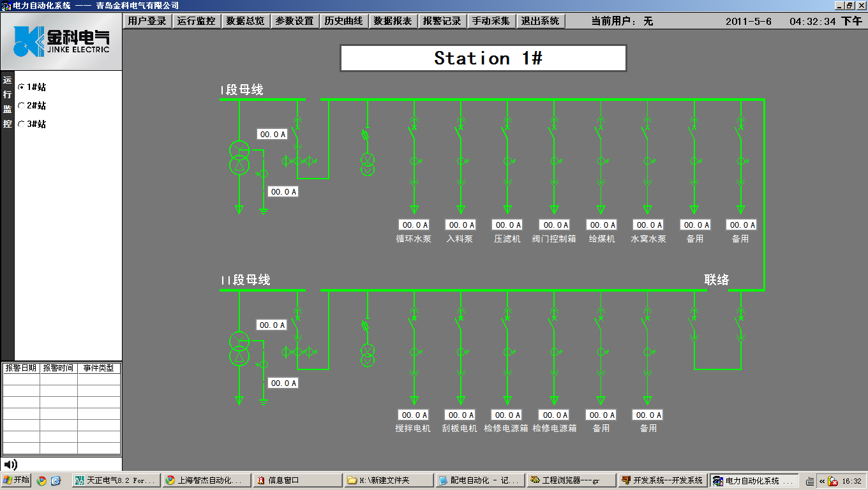The image size is (868, 490).
Task: Click the 压滤机 current value 00.0 A
Action: coord(507,225)
